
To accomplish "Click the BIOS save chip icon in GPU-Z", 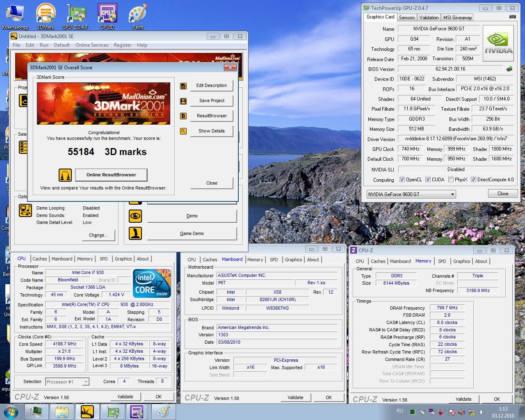I will (509, 69).
